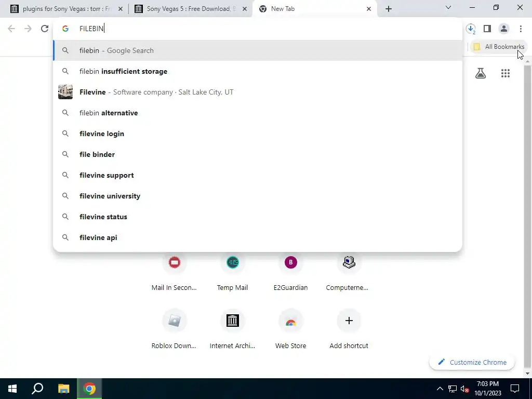This screenshot has height=399, width=532.
Task: Click the browser forward arrow
Action: [x=28, y=29]
